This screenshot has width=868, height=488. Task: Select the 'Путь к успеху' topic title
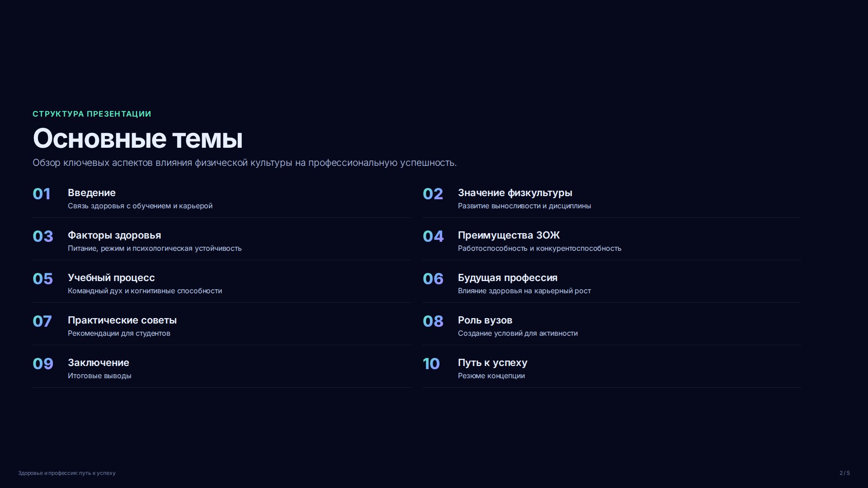(x=493, y=363)
